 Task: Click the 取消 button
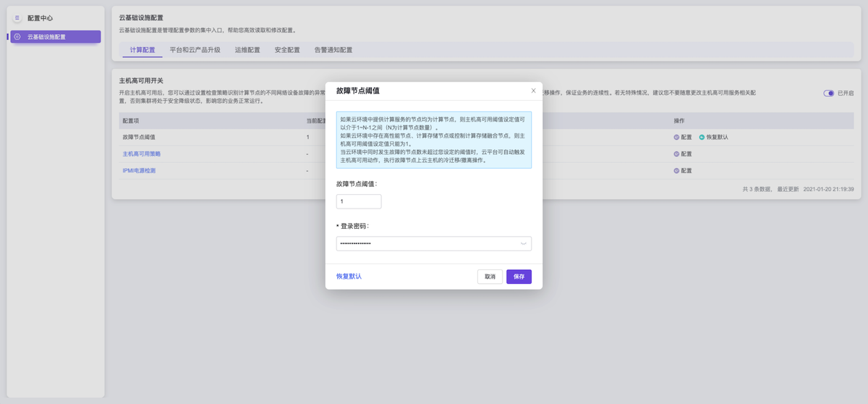[x=490, y=277]
